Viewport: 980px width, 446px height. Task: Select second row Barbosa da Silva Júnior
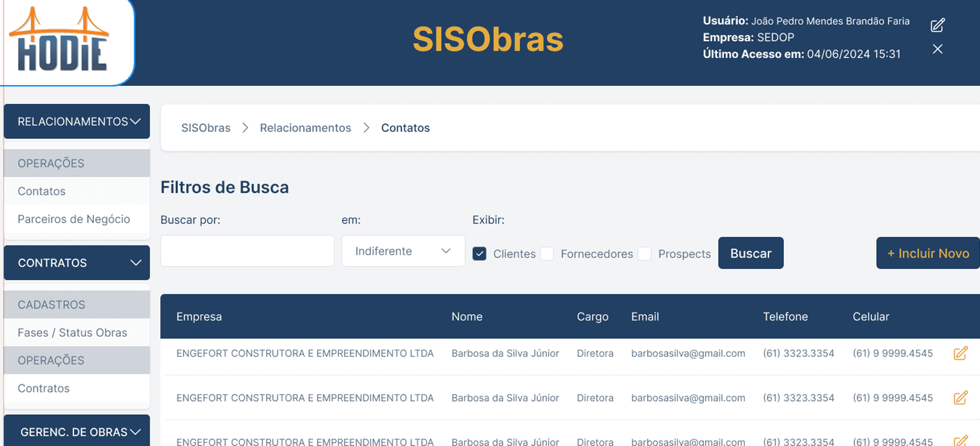505,398
